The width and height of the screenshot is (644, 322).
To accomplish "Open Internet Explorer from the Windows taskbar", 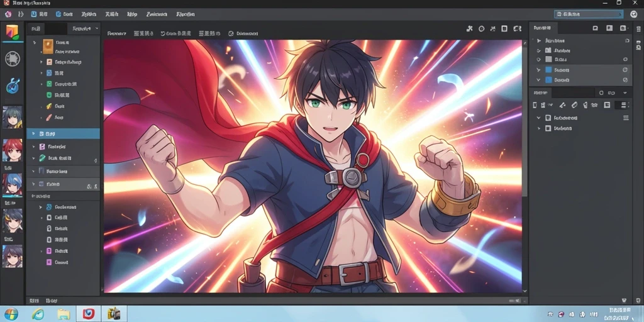I will pos(38,314).
